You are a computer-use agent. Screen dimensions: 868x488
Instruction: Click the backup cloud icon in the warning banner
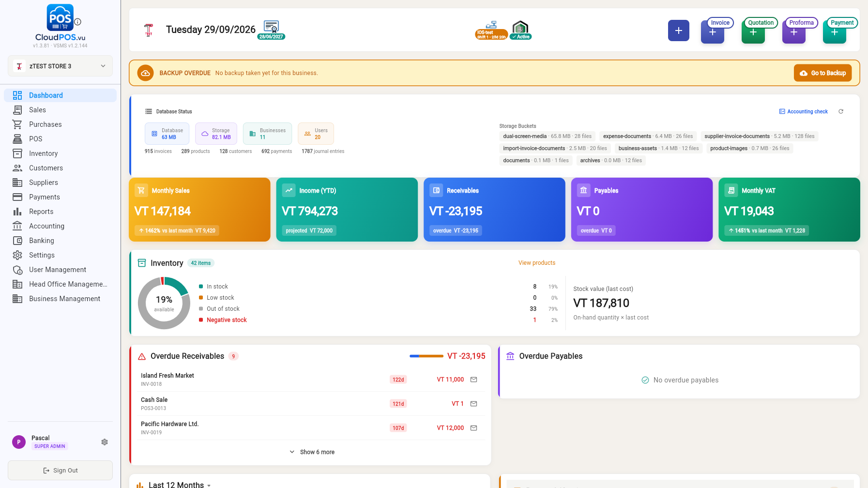[x=145, y=73]
